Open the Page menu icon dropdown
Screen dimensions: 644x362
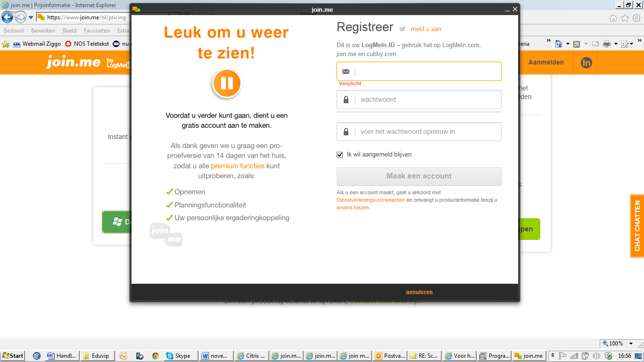(627, 44)
